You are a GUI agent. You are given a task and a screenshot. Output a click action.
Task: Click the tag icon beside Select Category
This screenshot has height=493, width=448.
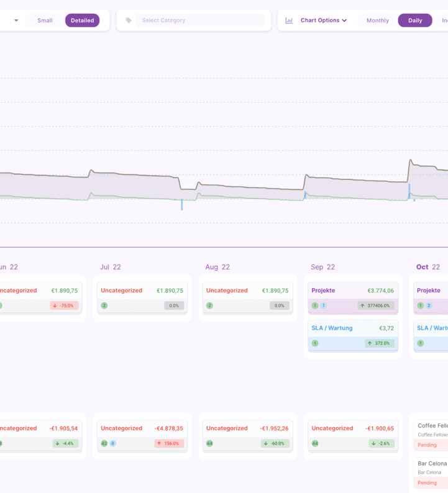[129, 20]
